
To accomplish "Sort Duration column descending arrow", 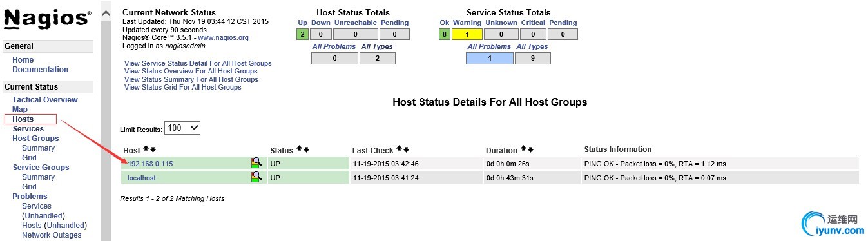I will pyautogui.click(x=530, y=149).
